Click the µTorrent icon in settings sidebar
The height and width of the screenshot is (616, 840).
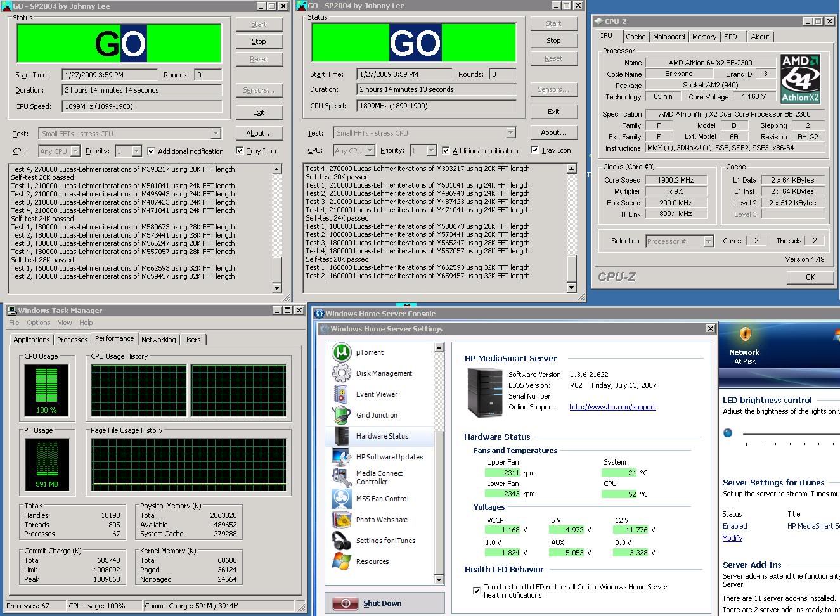341,352
